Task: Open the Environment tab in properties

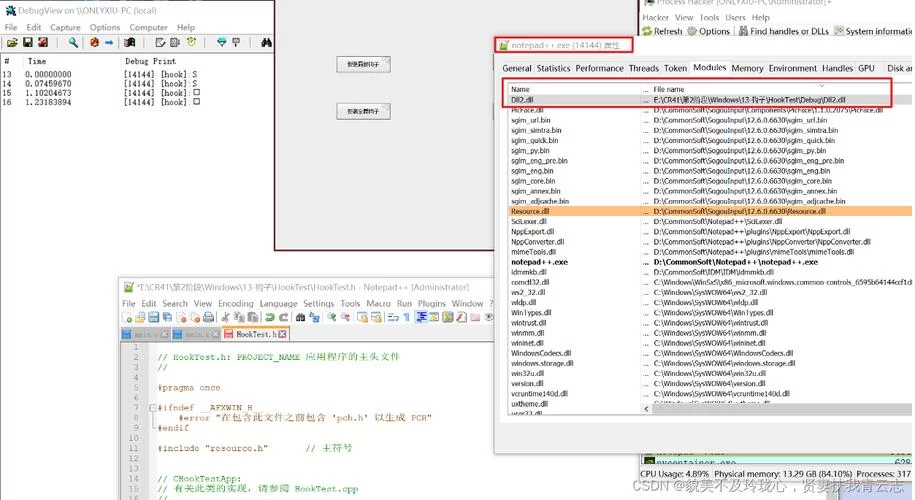Action: point(792,68)
